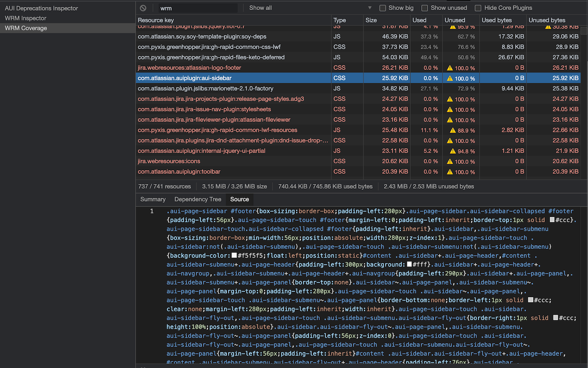The image size is (588, 368).
Task: Switch to the Summary tab
Action: [x=153, y=199]
